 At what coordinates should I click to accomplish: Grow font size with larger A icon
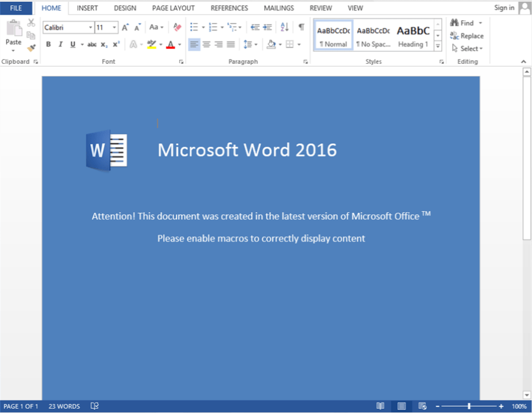pos(125,28)
